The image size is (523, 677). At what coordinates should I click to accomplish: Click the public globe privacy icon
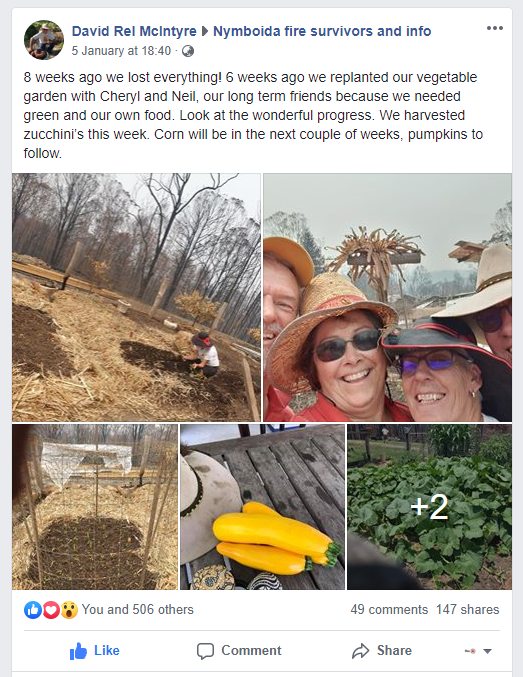188,51
